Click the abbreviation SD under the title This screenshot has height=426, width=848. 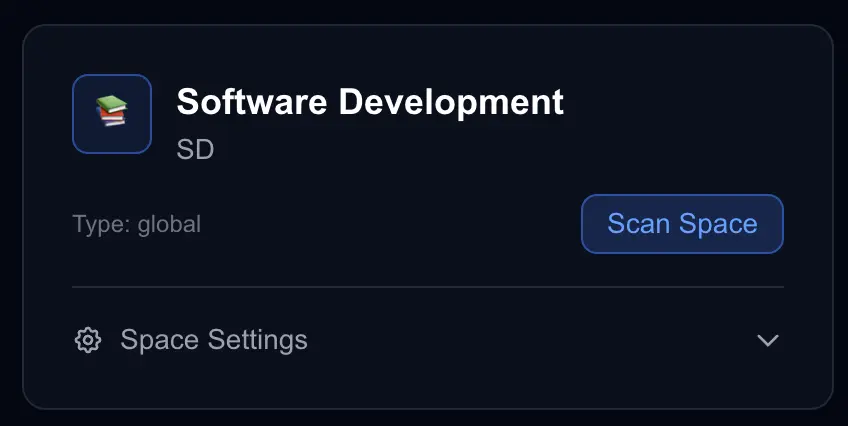[195, 150]
